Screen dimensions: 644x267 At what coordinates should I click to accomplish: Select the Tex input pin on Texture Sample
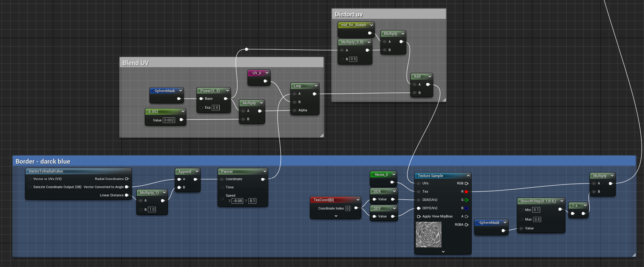tap(419, 192)
